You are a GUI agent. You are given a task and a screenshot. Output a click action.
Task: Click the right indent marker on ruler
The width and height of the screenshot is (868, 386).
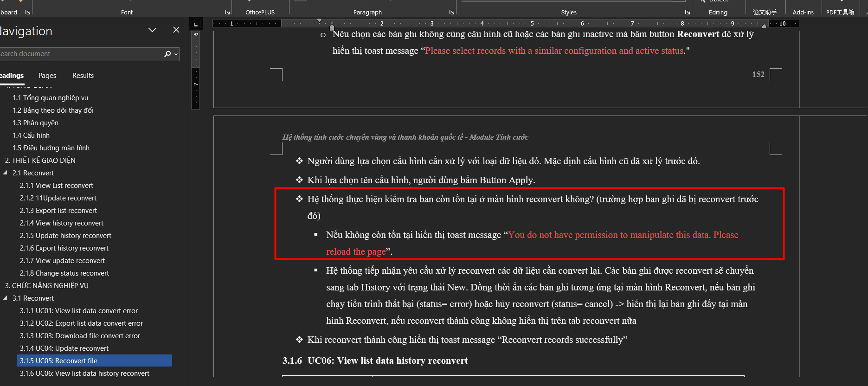[x=764, y=26]
